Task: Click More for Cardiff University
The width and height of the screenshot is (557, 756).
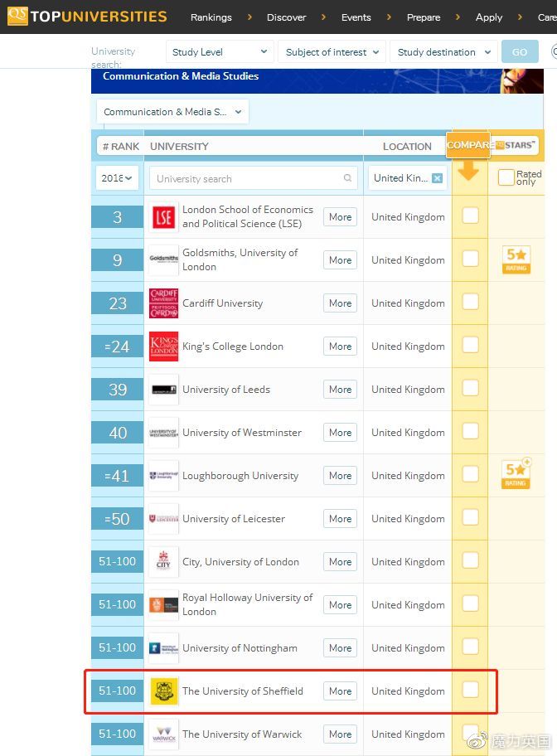Action: click(340, 303)
